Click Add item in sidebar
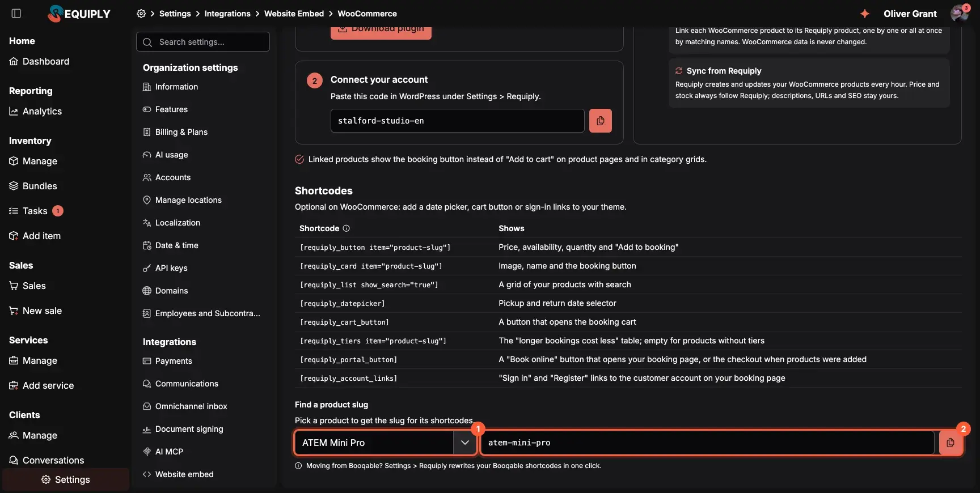Viewport: 980px width, 493px height. 35,236
